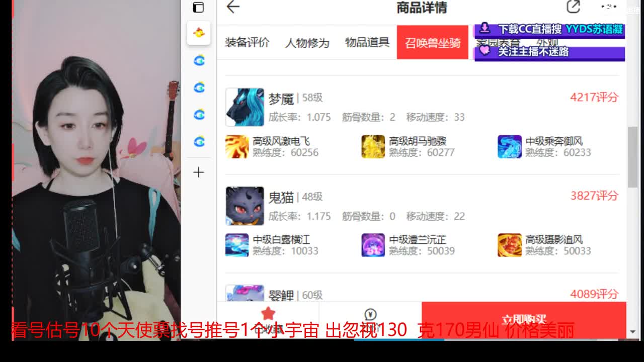Click the 移动速度：22 value
644x362 pixels.
click(x=436, y=216)
